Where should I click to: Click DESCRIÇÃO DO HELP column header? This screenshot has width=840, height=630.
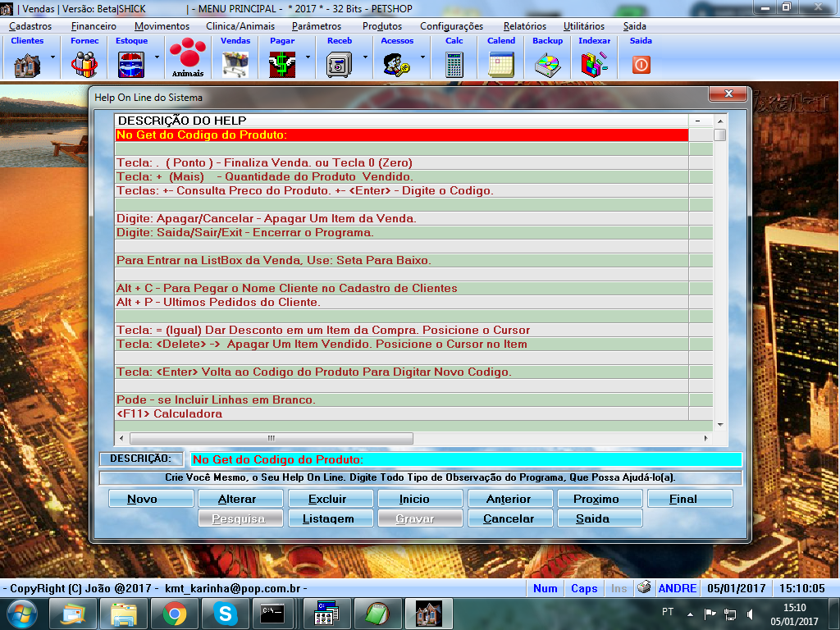tap(401, 121)
